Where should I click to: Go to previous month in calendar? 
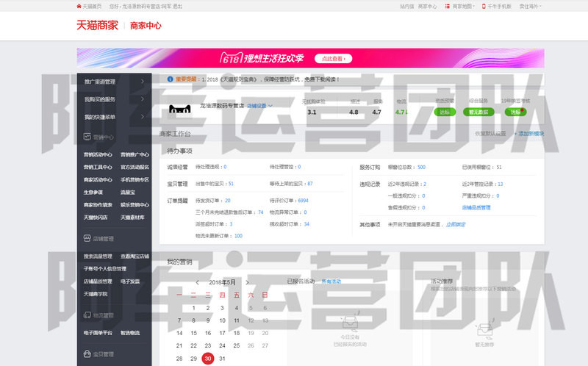click(x=197, y=282)
